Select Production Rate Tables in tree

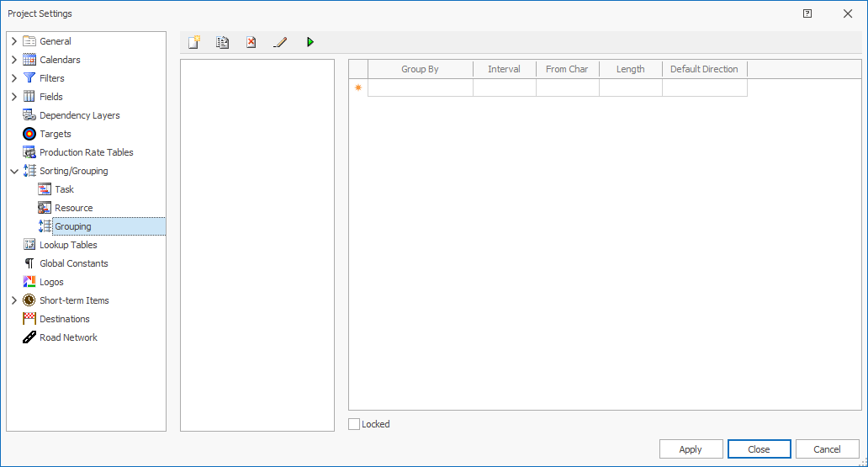[x=86, y=152]
